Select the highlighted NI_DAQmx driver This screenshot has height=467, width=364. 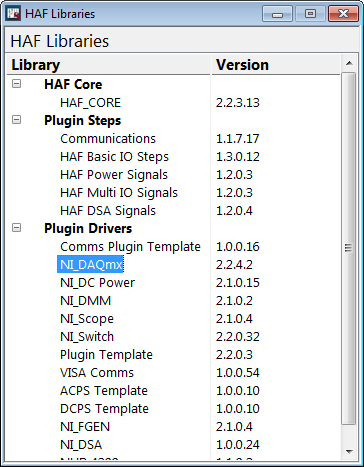(x=91, y=264)
